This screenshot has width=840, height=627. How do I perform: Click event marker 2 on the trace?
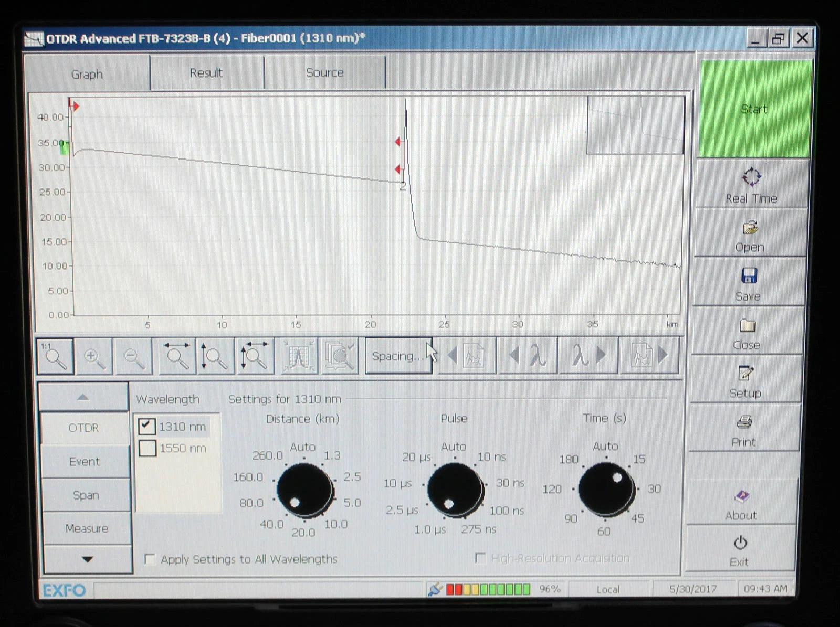pyautogui.click(x=403, y=187)
